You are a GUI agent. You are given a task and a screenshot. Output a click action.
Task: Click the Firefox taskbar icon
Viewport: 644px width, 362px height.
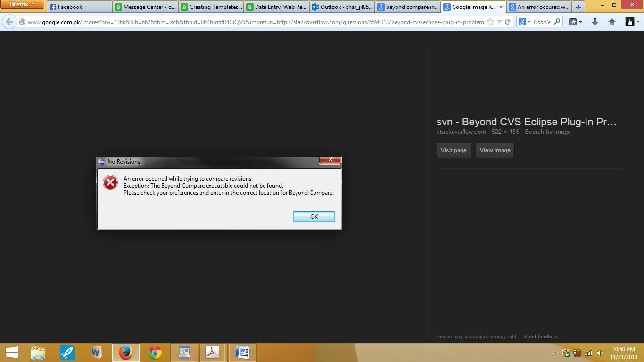click(x=125, y=353)
